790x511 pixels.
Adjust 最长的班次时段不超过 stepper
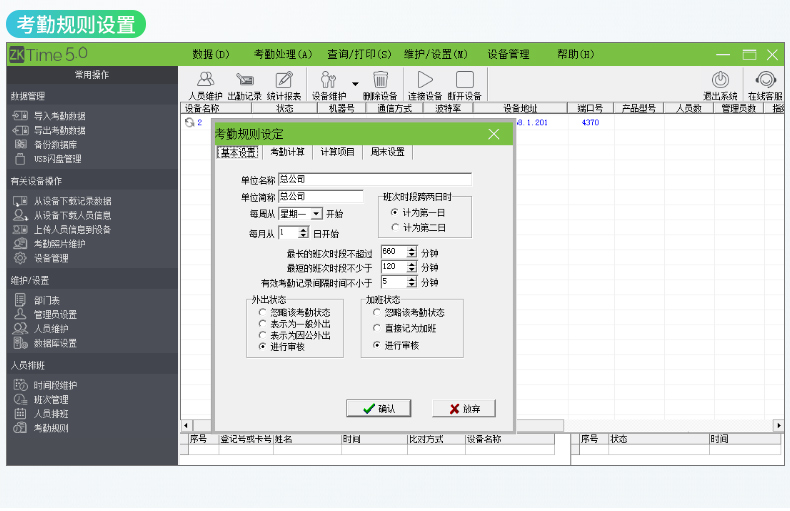coord(412,252)
